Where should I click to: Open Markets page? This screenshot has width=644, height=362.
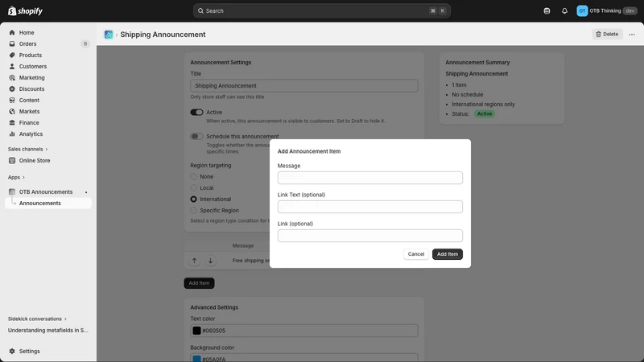coord(29,112)
